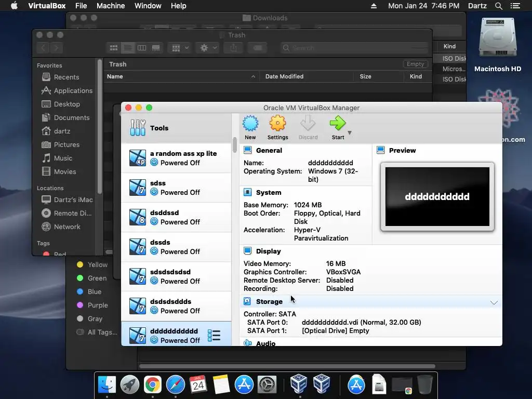The width and height of the screenshot is (532, 399).
Task: Click the VM preview thumbnail
Action: coord(437,196)
